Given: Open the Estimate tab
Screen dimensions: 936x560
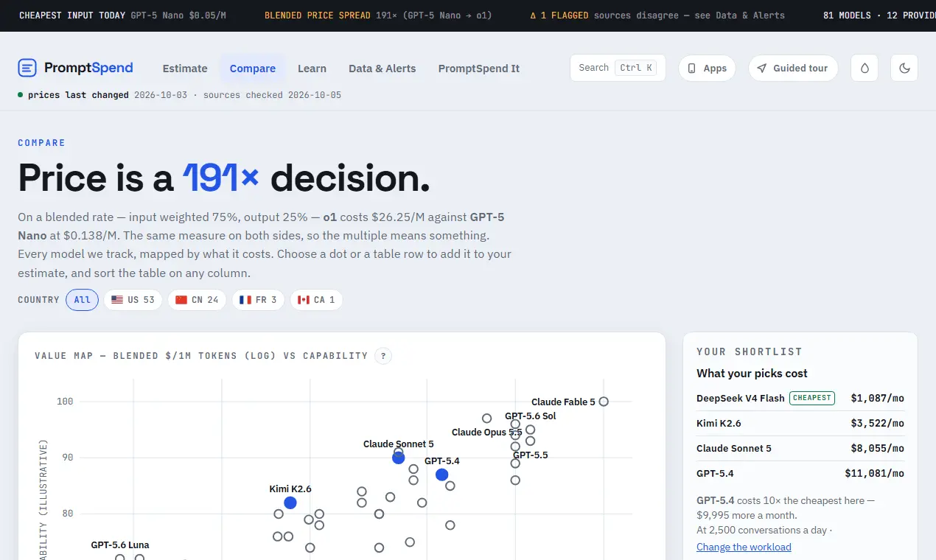Looking at the screenshot, I should click(185, 69).
